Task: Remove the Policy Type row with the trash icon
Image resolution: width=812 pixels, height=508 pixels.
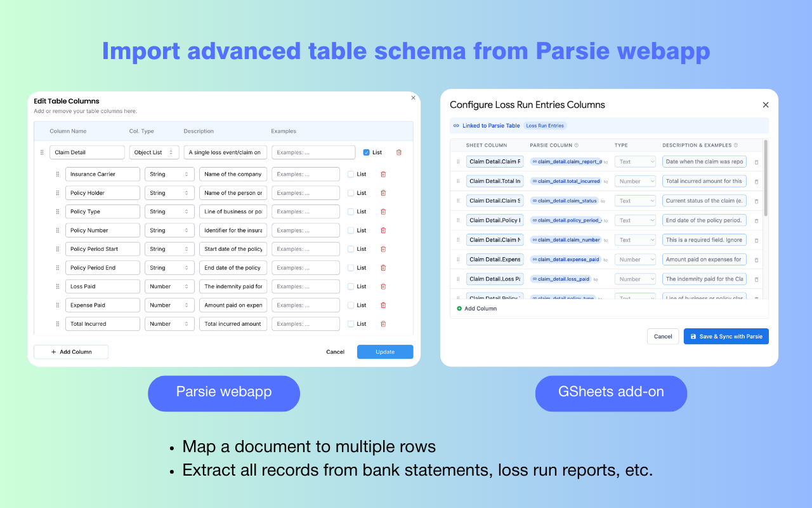Action: coord(383,211)
